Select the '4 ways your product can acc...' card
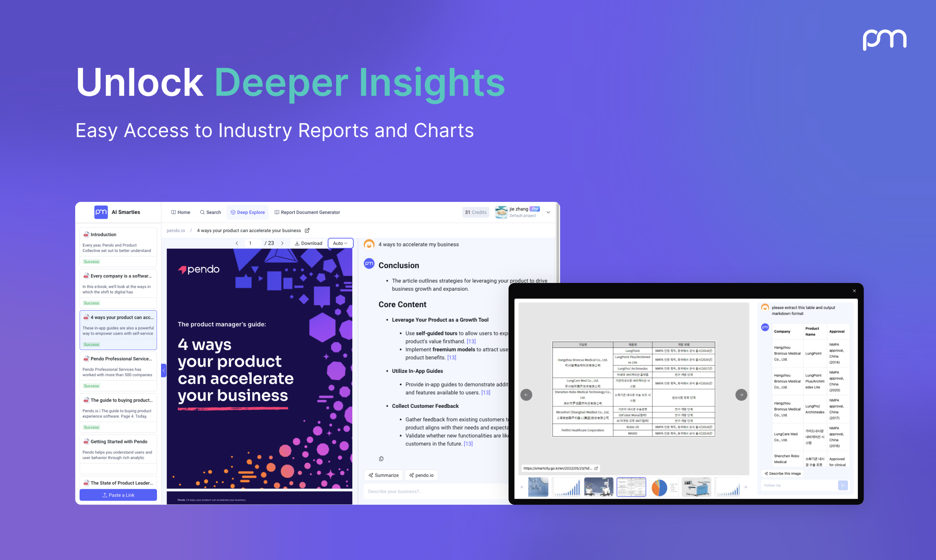This screenshot has height=560, width=936. pyautogui.click(x=118, y=330)
